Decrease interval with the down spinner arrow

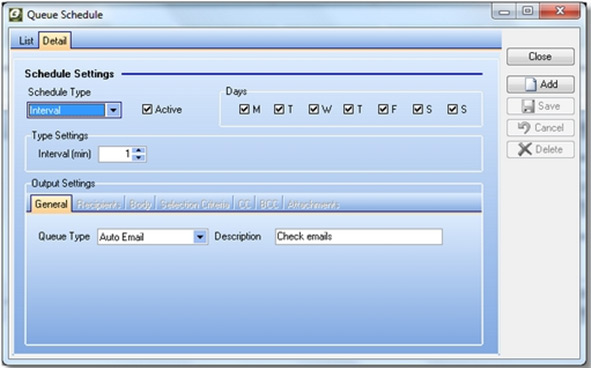pos(139,158)
